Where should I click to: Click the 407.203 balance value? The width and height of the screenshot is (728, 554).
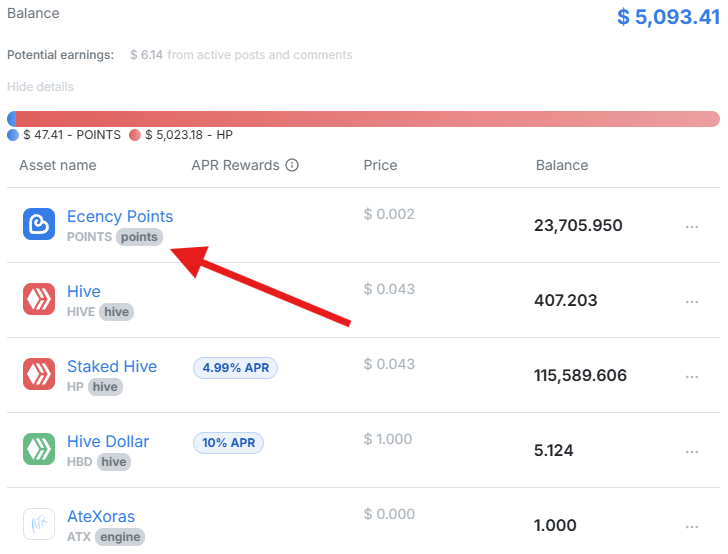point(566,300)
